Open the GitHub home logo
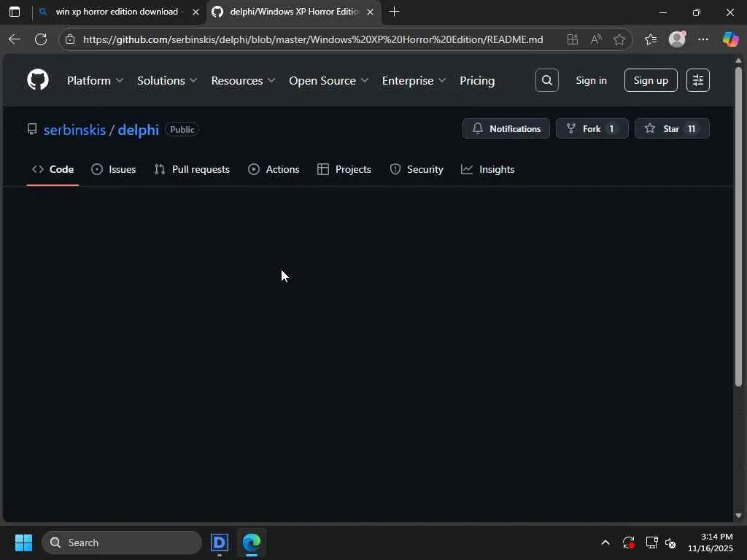 pos(38,79)
